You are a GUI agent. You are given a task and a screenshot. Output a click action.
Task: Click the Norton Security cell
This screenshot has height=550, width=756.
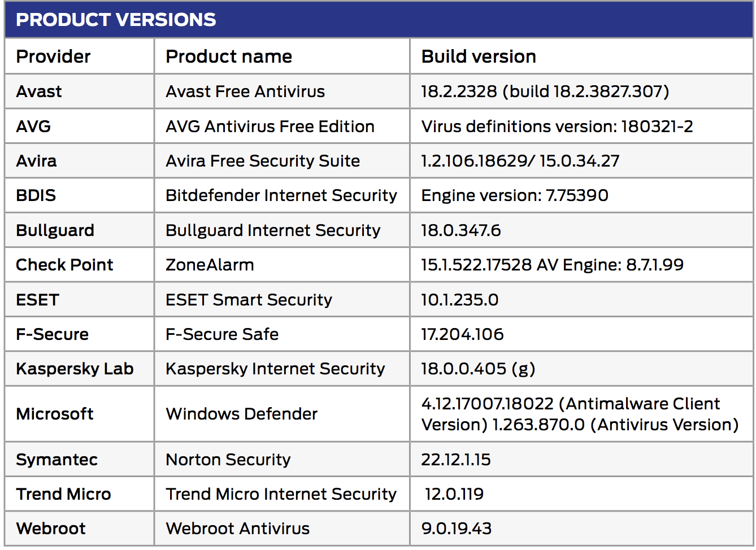coord(228,460)
